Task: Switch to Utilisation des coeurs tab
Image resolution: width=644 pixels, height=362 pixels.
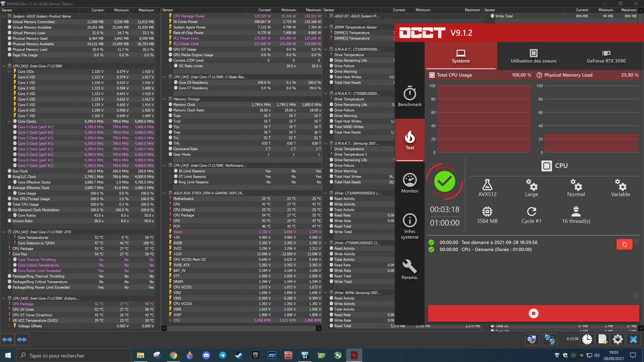Action: pyautogui.click(x=533, y=56)
